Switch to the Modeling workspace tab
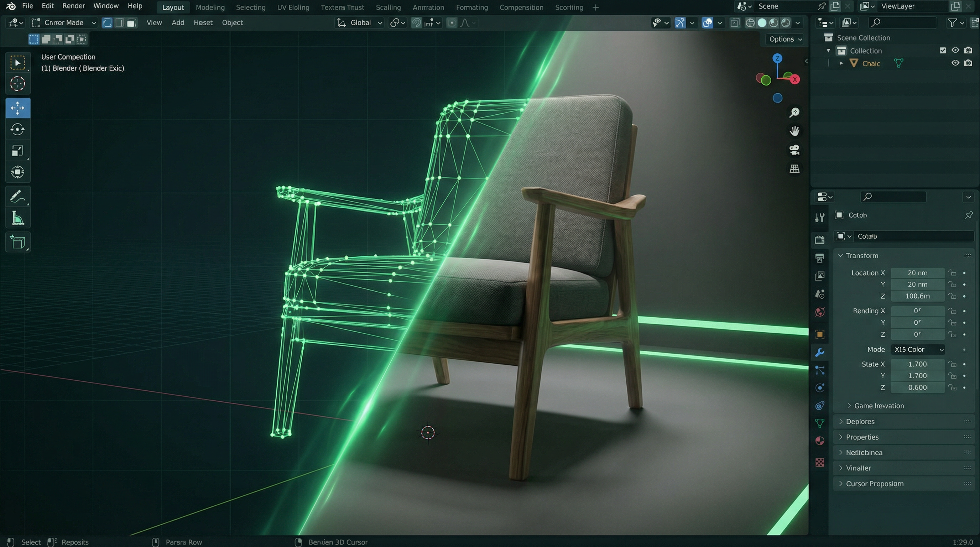The width and height of the screenshot is (980, 547). [x=210, y=7]
